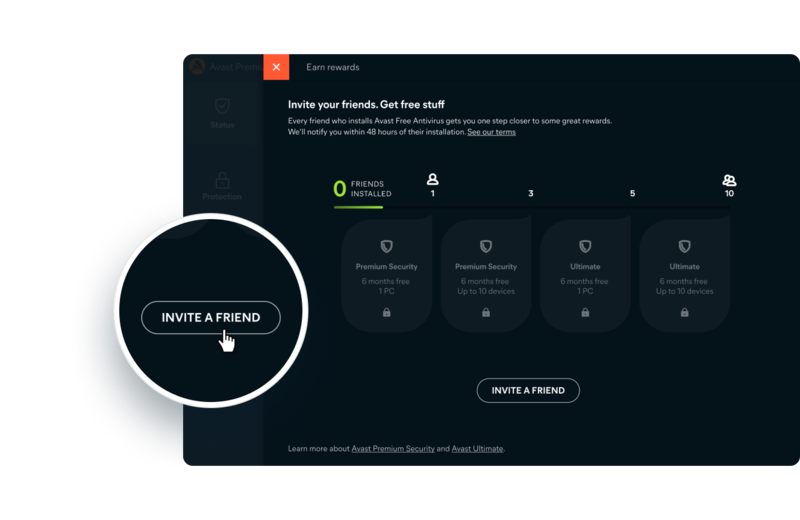800x520 pixels.
Task: Click milestone marker 3 on progress track
Action: (531, 193)
